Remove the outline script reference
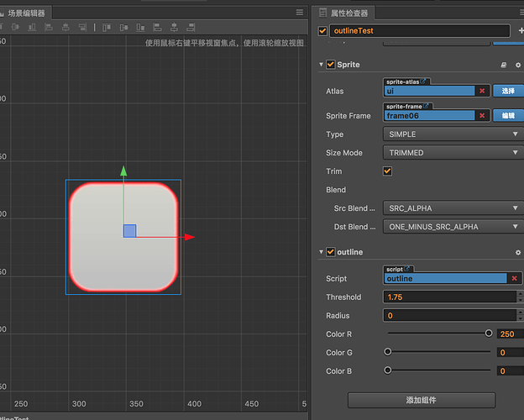524x420 pixels. click(515, 278)
